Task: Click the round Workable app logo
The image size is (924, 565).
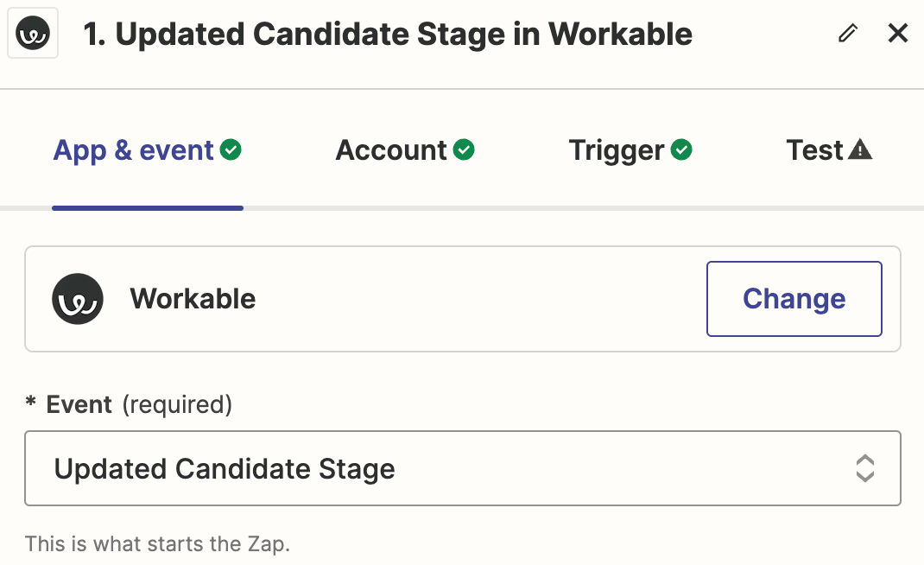Action: click(x=78, y=299)
